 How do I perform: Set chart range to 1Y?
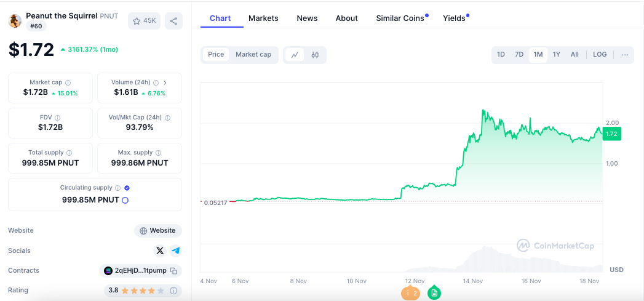click(557, 55)
